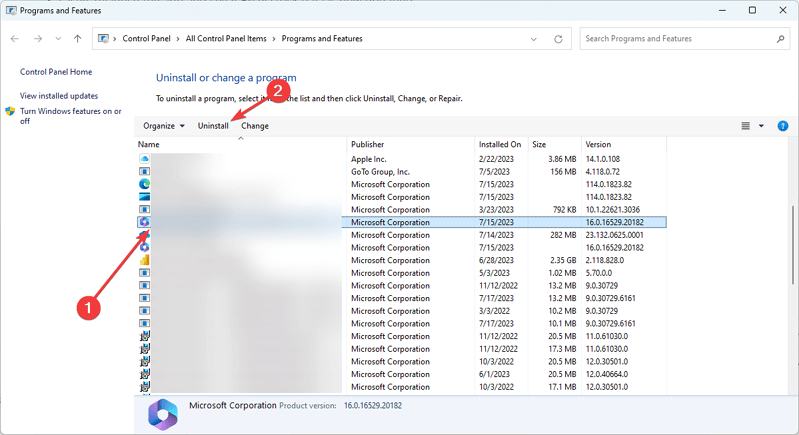Open the Organize dropdown menu
Viewport: 799px width, 435px height.
(164, 126)
